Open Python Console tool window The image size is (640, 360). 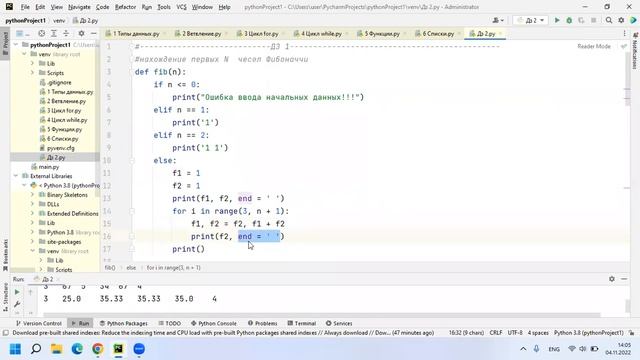[x=213, y=323]
